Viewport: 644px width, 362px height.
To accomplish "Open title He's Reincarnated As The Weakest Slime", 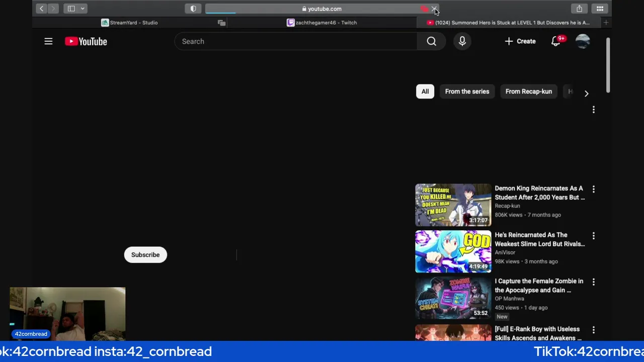I will click(x=539, y=239).
